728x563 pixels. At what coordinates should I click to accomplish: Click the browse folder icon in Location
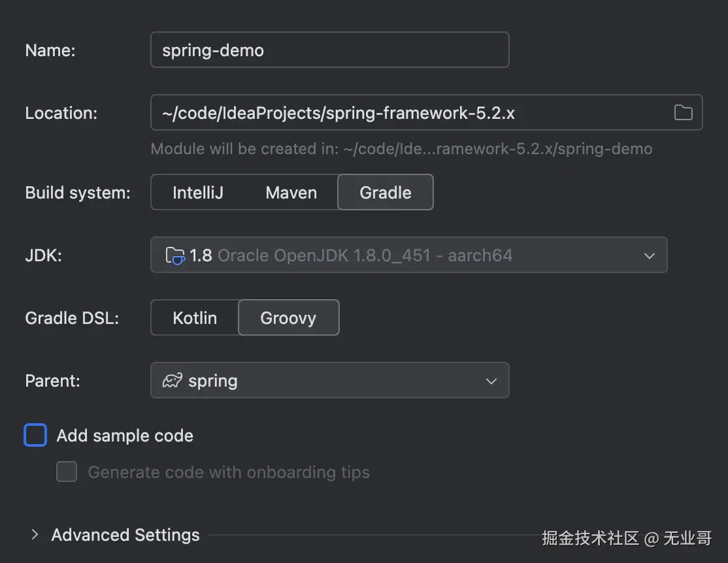point(683,113)
